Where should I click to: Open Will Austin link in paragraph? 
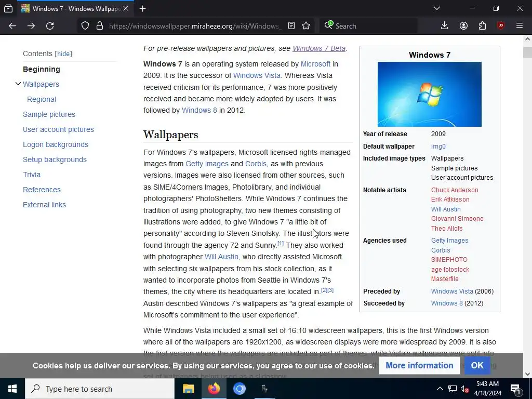click(221, 257)
